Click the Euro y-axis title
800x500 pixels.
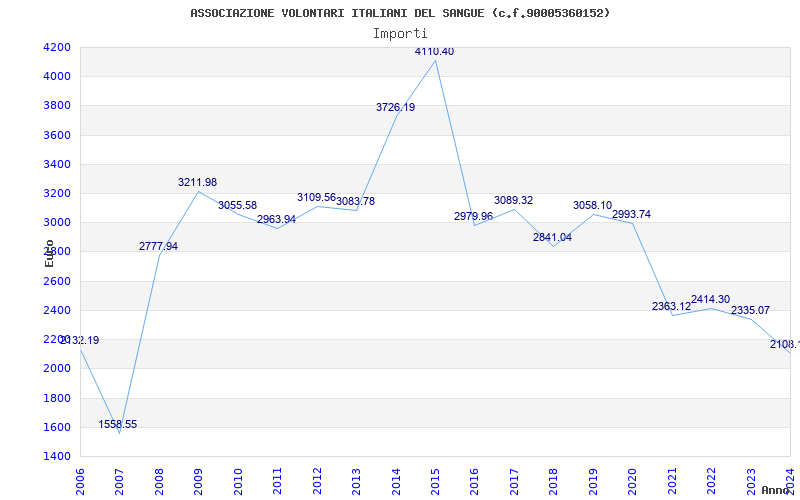click(x=49, y=253)
